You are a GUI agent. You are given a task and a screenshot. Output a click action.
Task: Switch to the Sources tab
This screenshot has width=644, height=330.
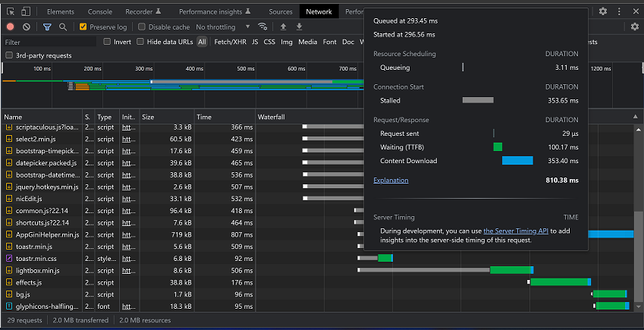281,11
